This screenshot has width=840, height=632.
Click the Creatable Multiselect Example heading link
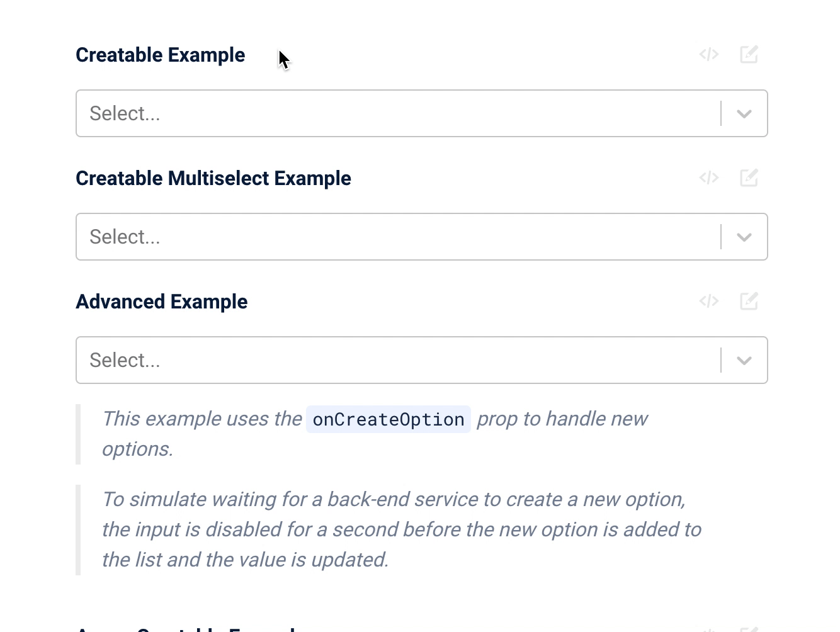(x=213, y=178)
